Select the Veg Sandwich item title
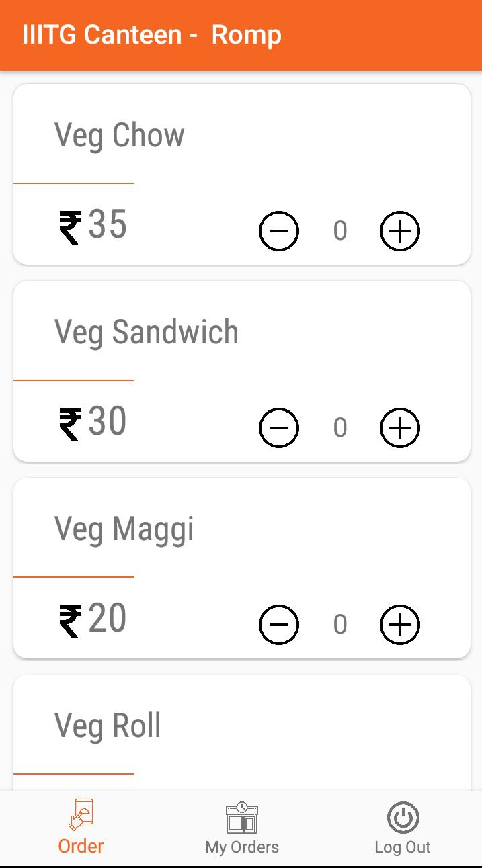Screen dimensions: 482x868 [147, 333]
